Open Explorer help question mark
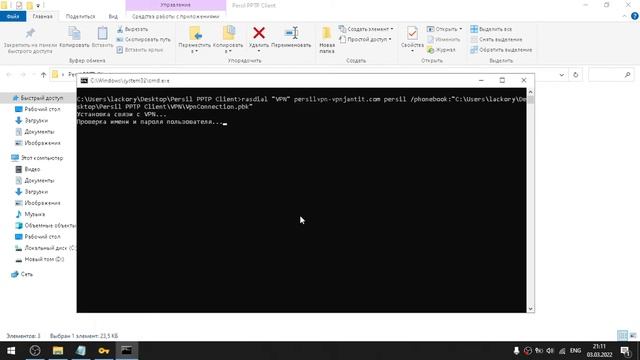The width and height of the screenshot is (640, 360). pos(635,16)
